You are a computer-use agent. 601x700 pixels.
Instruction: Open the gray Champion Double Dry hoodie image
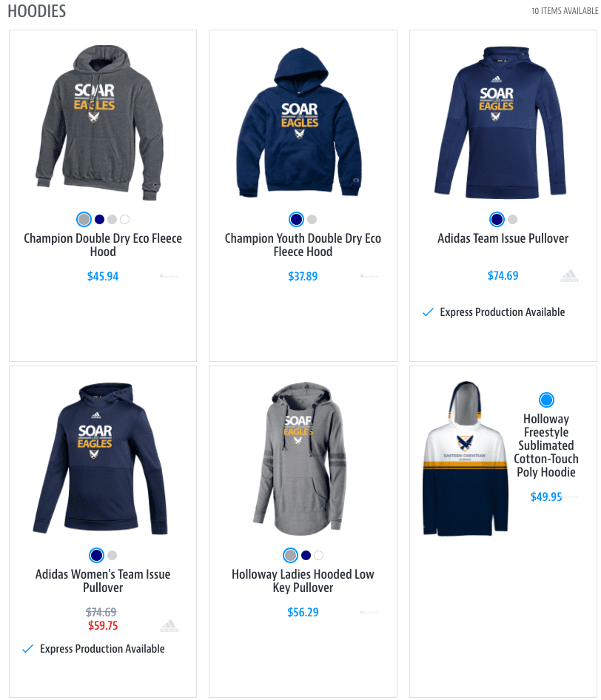click(x=100, y=122)
